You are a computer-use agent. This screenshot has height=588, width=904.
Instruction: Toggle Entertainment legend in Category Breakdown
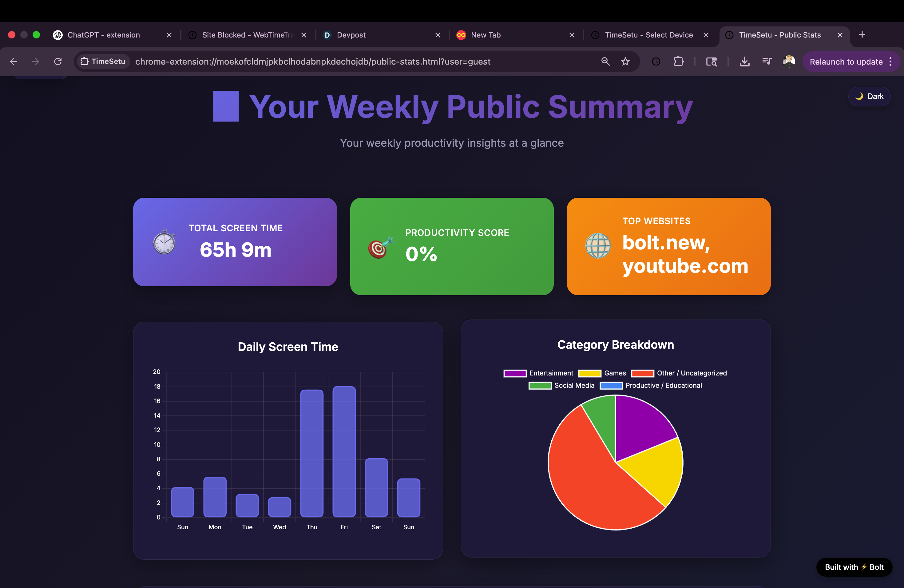[x=538, y=373]
